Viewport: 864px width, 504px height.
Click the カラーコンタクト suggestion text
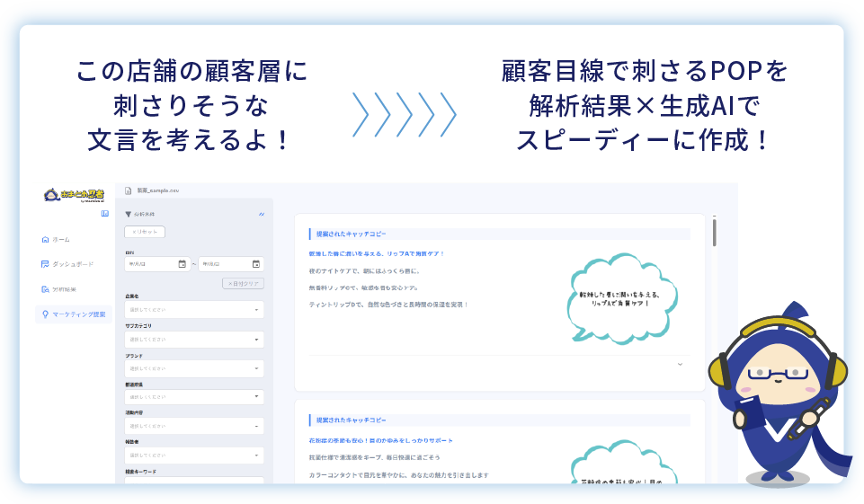coord(398,475)
